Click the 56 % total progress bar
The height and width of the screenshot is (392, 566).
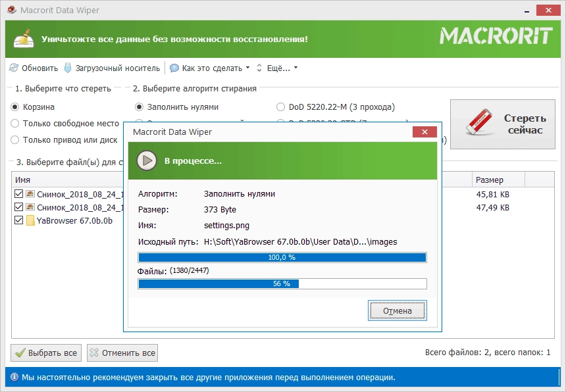click(x=282, y=284)
